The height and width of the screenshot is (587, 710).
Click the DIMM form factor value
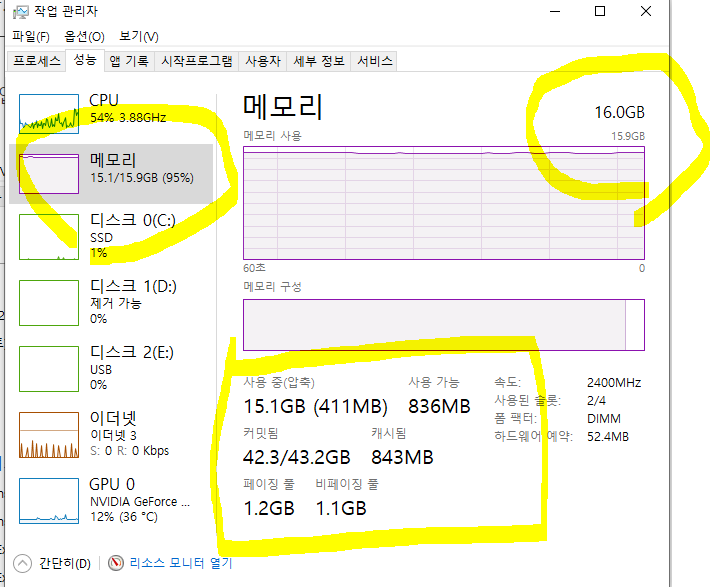tap(604, 419)
